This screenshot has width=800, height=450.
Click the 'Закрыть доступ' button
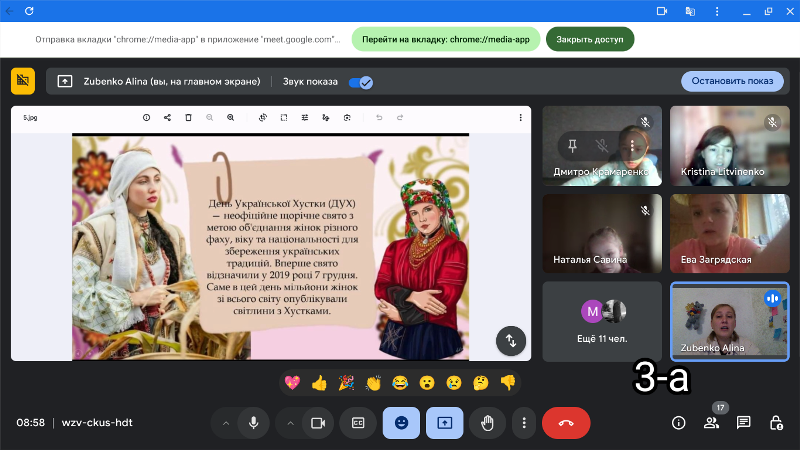(589, 39)
